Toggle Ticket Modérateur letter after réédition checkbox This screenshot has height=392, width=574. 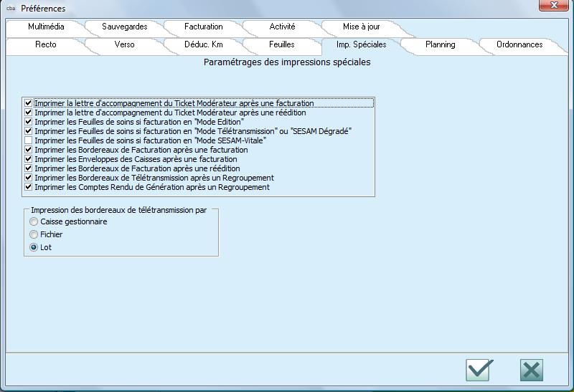pos(28,113)
